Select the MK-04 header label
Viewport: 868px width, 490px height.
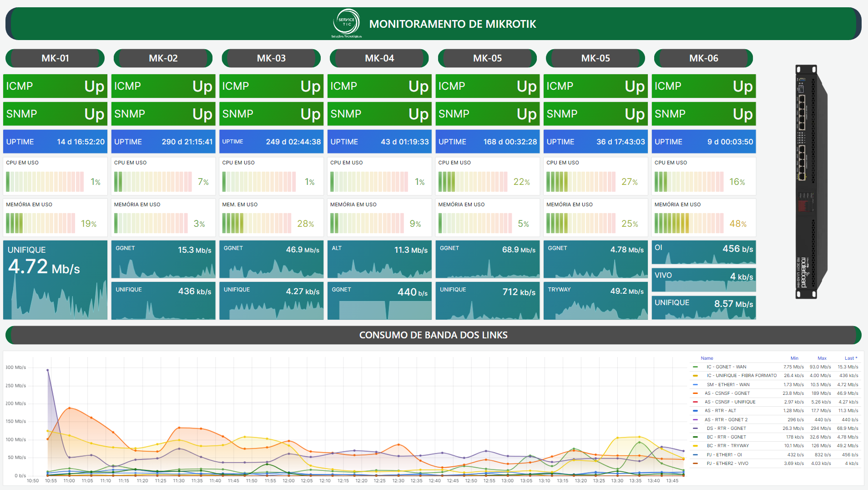(x=379, y=58)
